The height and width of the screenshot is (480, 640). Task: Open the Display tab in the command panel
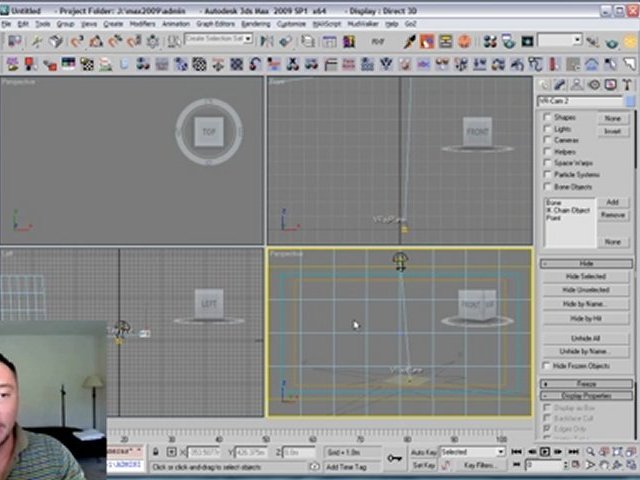[x=609, y=85]
